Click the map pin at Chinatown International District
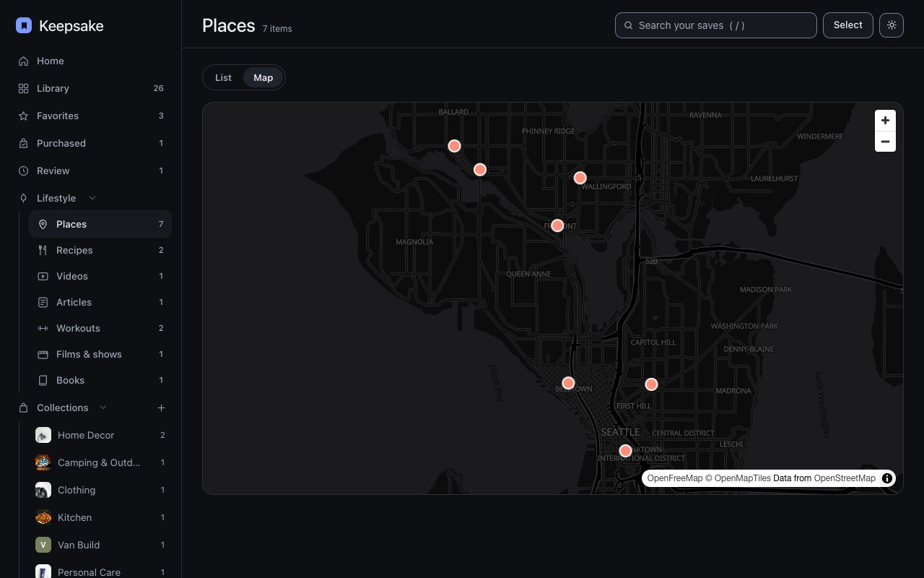This screenshot has width=924, height=578. [x=625, y=451]
